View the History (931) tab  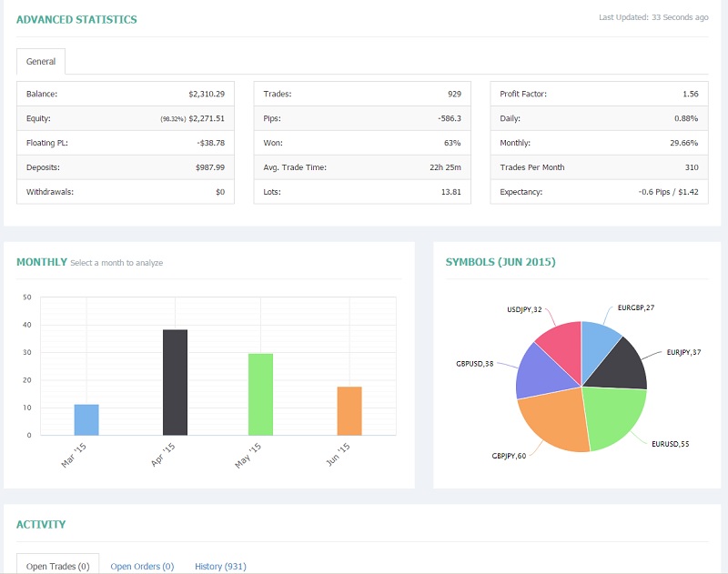[220, 566]
